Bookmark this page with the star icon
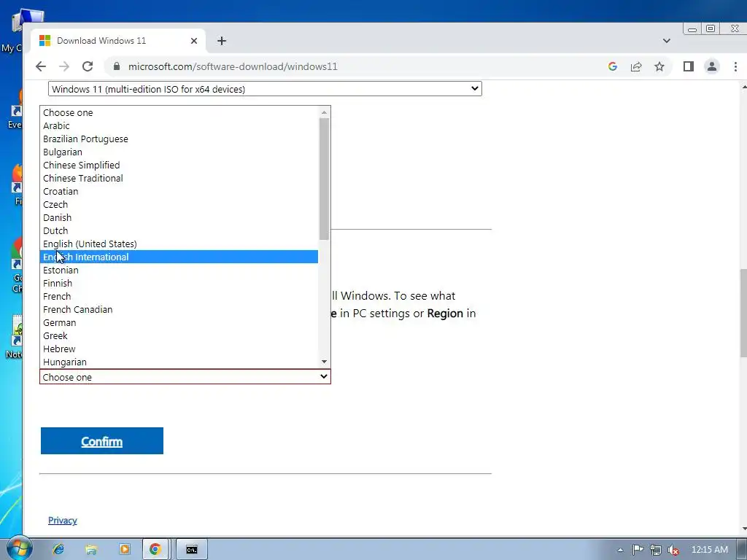Image resolution: width=747 pixels, height=560 pixels. coord(659,66)
